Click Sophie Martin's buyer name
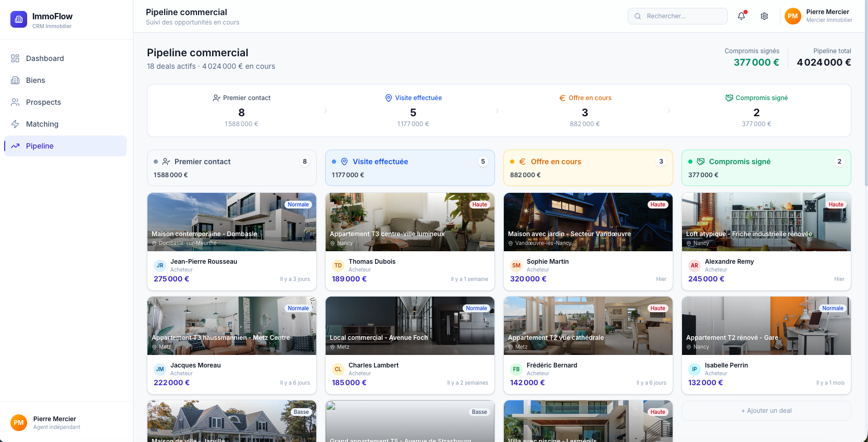The image size is (868, 442). 548,262
